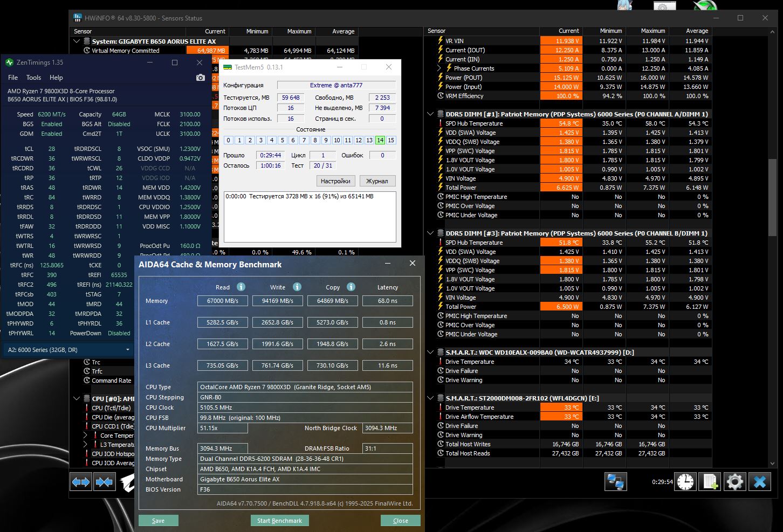The width and height of the screenshot is (783, 532).
Task: Click the CPU Clock 5105.5 MHz field
Action: tap(305, 407)
